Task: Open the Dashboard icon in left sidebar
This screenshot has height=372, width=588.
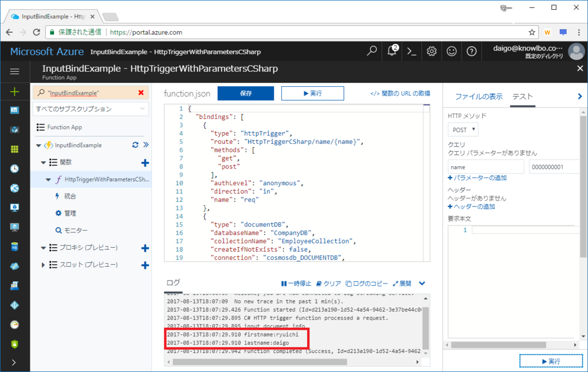Action: (x=14, y=110)
